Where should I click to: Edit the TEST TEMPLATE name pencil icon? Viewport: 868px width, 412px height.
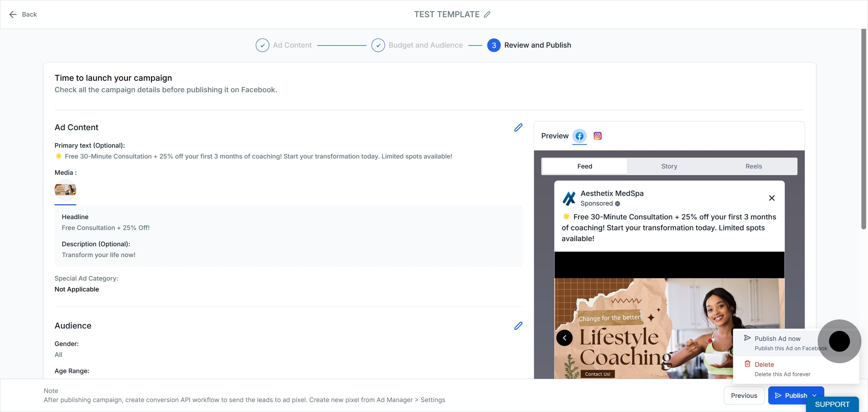(x=487, y=14)
